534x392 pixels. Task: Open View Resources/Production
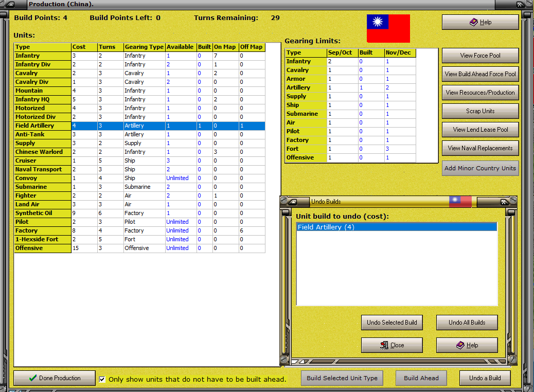coord(480,92)
